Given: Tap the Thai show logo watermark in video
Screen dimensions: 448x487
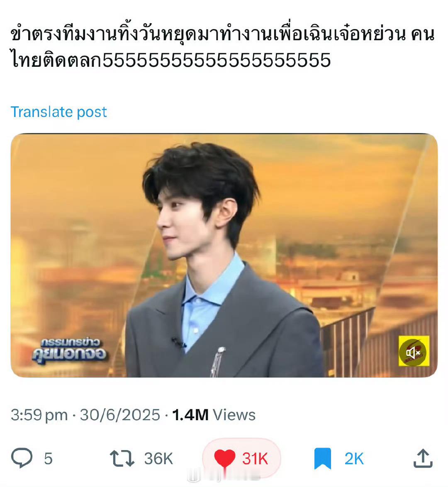Looking at the screenshot, I should (70, 351).
